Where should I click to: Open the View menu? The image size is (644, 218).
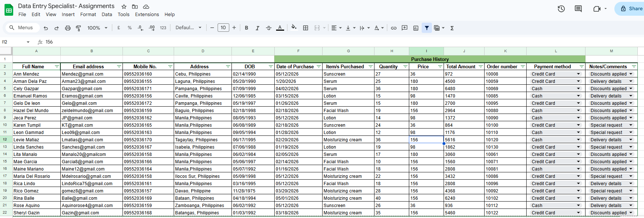pyautogui.click(x=51, y=15)
